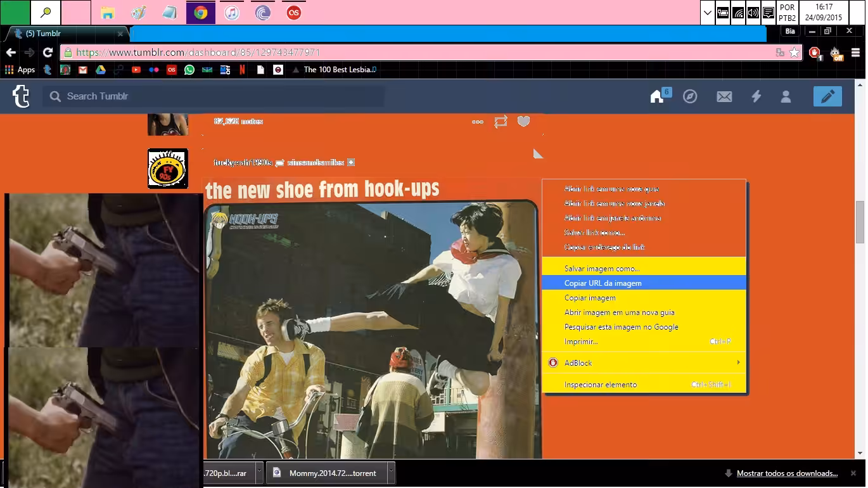Open dropdown for the .720p.bl....rar download
Viewport: 868px width, 488px height.
[259, 473]
